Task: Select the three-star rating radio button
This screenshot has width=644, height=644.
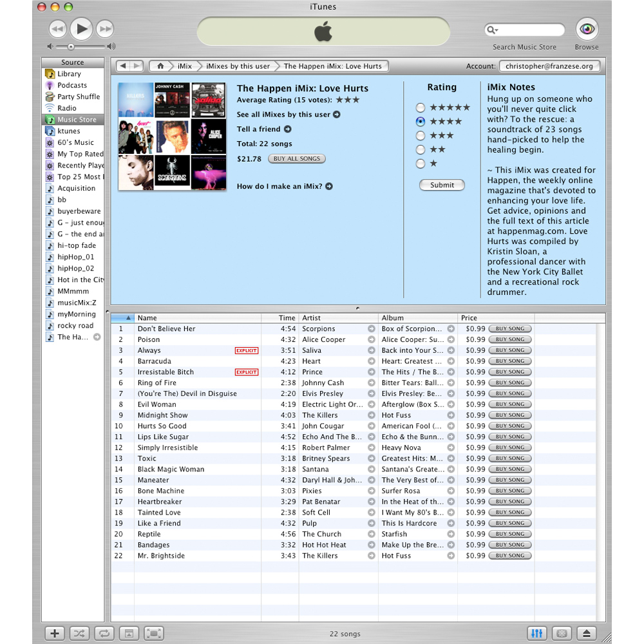Action: pos(420,135)
